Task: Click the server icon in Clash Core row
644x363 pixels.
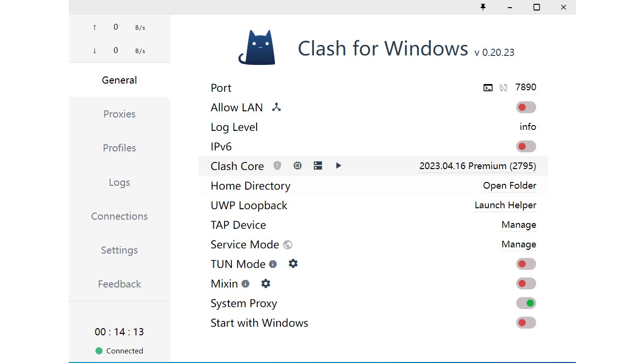Action: point(318,166)
